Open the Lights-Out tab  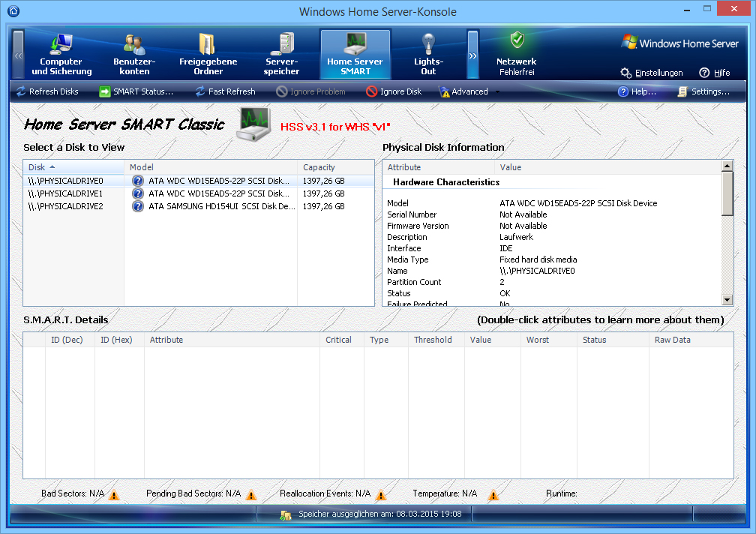428,55
